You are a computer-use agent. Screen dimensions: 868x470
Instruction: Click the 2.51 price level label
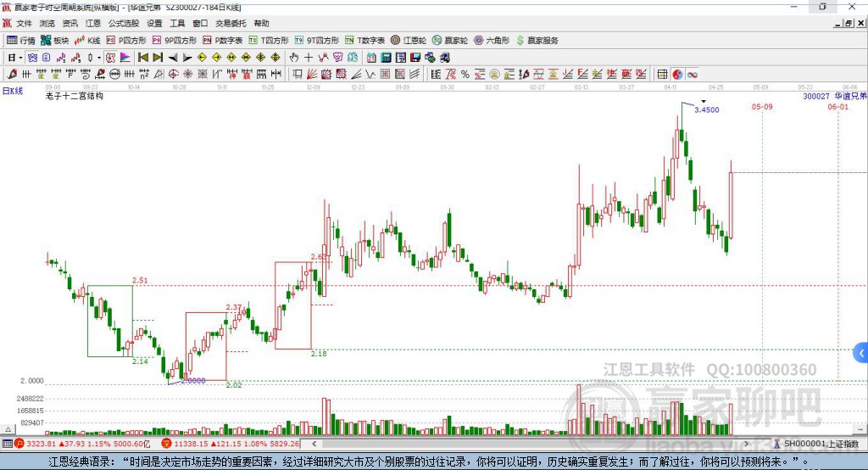point(140,281)
